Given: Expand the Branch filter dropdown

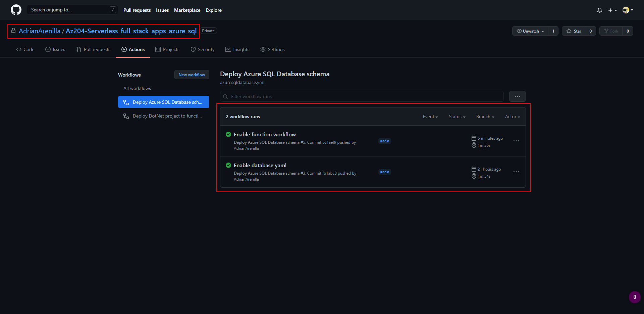Looking at the screenshot, I should tap(485, 117).
